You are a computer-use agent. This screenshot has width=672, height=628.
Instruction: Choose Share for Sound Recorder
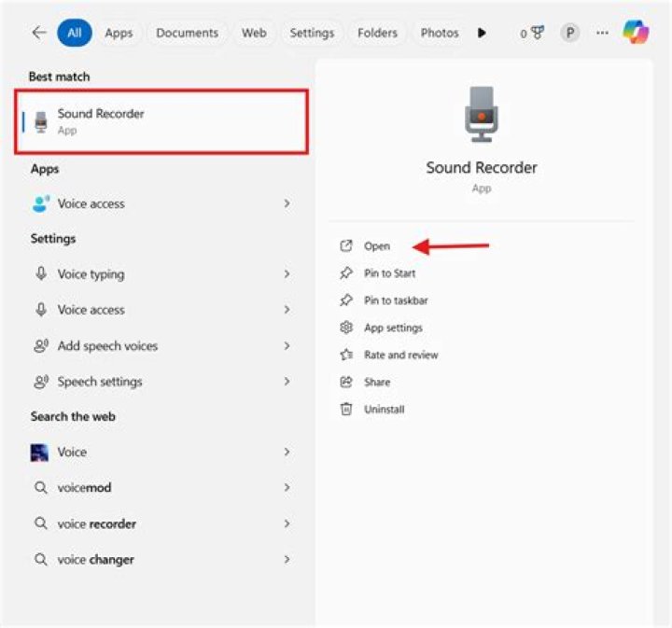[377, 382]
